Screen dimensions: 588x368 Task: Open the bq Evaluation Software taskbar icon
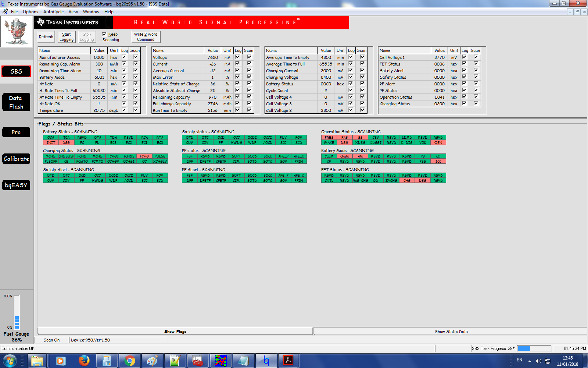[266, 361]
